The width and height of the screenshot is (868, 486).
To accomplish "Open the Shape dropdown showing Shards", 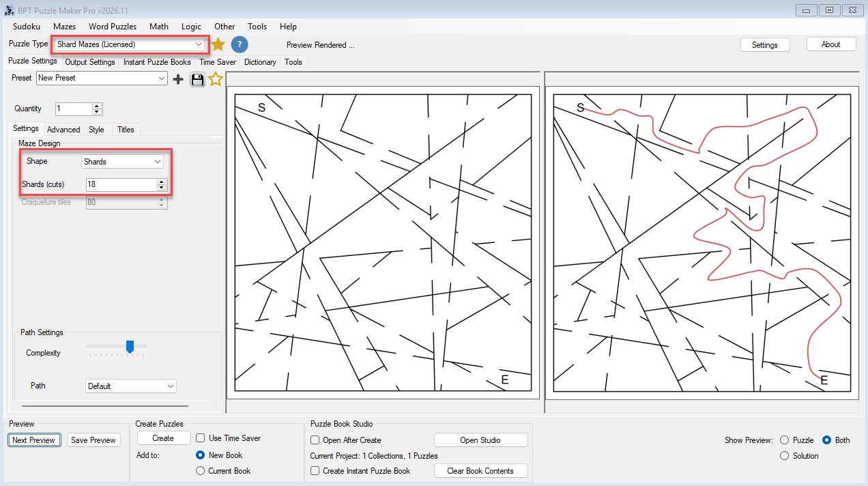I will click(122, 162).
